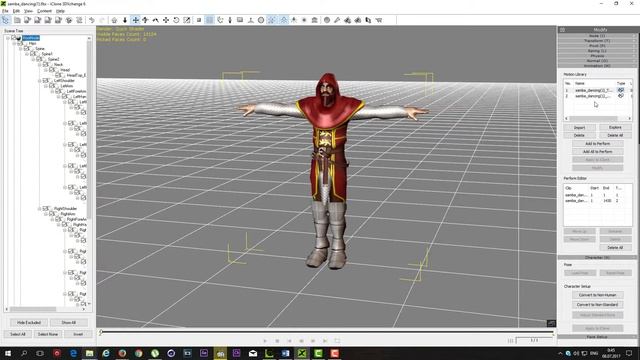Click the four-arrow Pan icon
This screenshot has width=640, height=360.
[x=166, y=20]
